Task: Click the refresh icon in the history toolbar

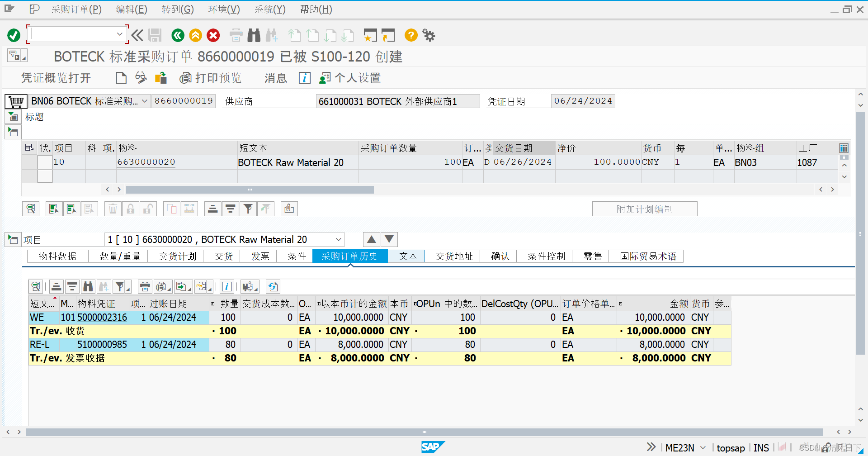Action: pos(273,286)
